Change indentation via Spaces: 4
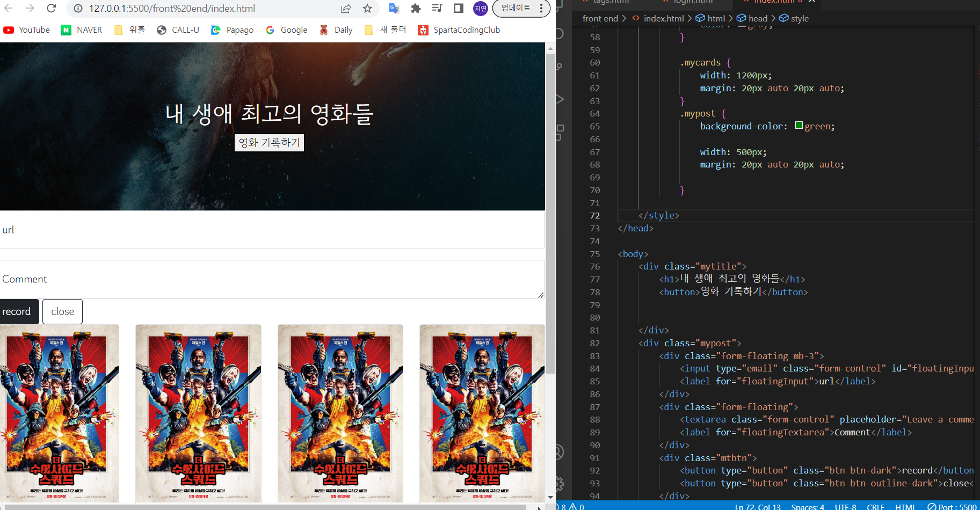980x510 pixels. [808, 507]
